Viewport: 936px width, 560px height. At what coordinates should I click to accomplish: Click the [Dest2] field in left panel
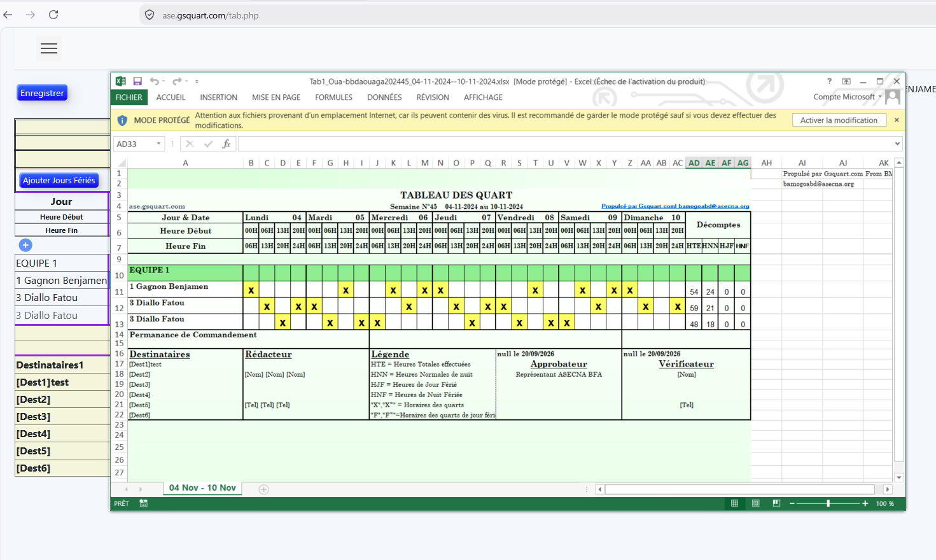pos(62,400)
